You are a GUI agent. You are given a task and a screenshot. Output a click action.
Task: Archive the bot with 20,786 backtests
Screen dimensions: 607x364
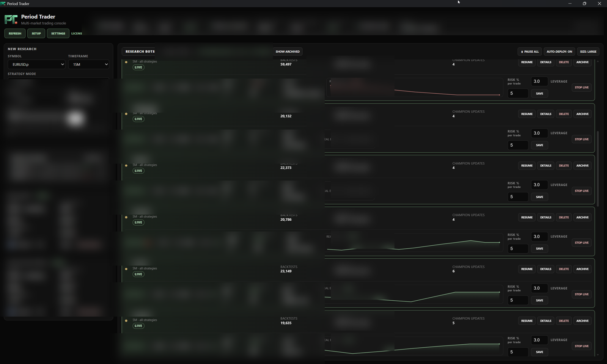(582, 218)
